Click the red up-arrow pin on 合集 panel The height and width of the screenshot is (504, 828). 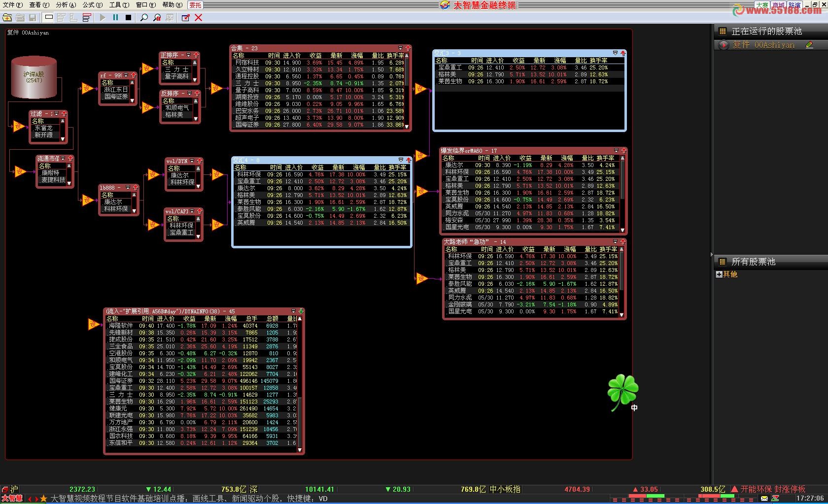408,48
